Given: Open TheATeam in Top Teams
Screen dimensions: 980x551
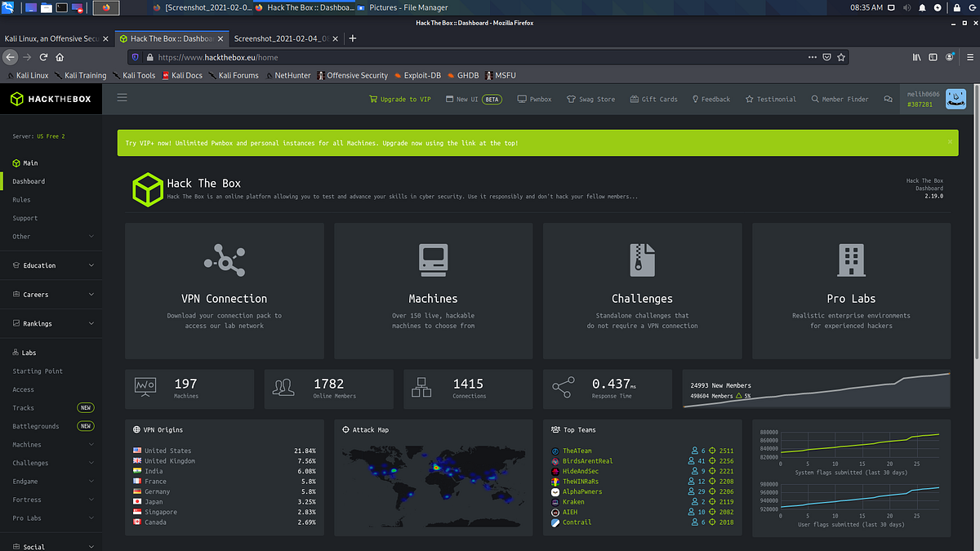Looking at the screenshot, I should [577, 451].
